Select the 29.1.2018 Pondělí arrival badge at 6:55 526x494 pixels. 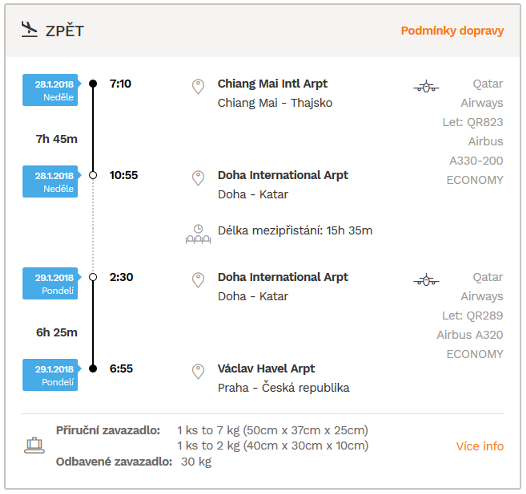tap(52, 375)
